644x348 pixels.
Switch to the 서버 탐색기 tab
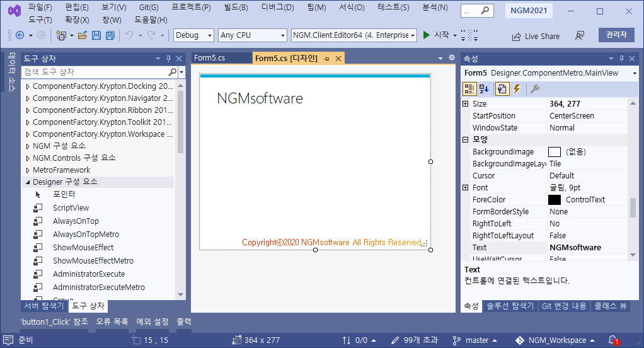tap(44, 306)
